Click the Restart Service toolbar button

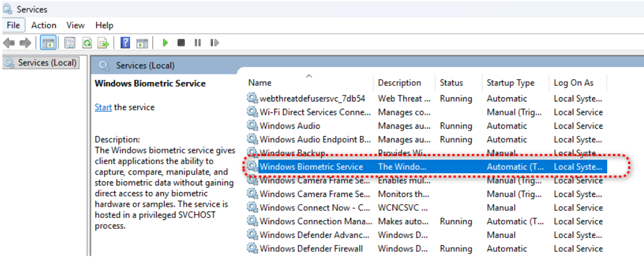[214, 43]
